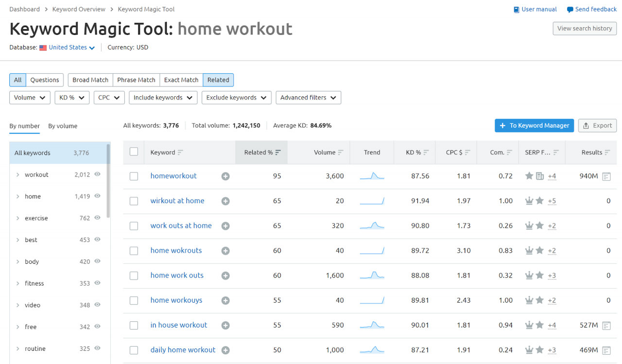
Task: Sort by Keyword column sort icon
Action: (x=180, y=153)
